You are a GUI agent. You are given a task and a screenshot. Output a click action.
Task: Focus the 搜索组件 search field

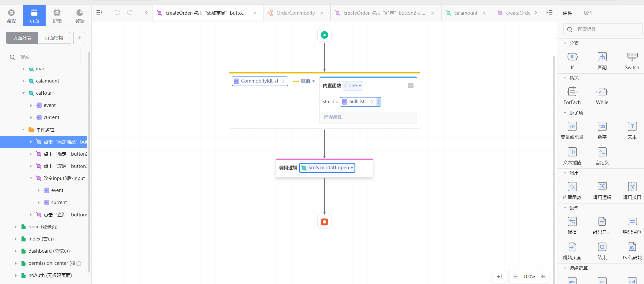coord(603,29)
